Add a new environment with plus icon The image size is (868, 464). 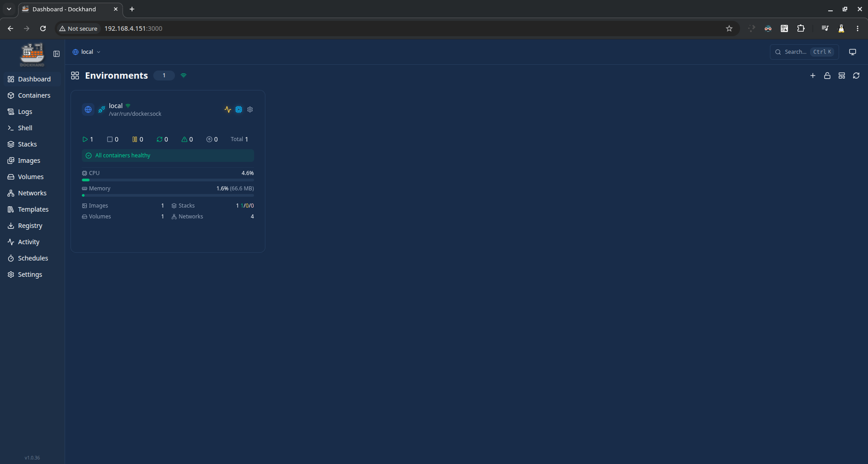pyautogui.click(x=813, y=76)
